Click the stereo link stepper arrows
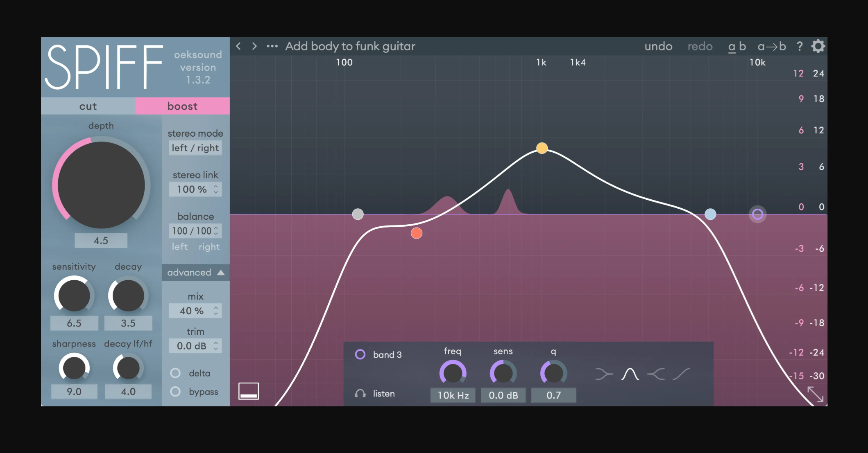 click(x=216, y=189)
